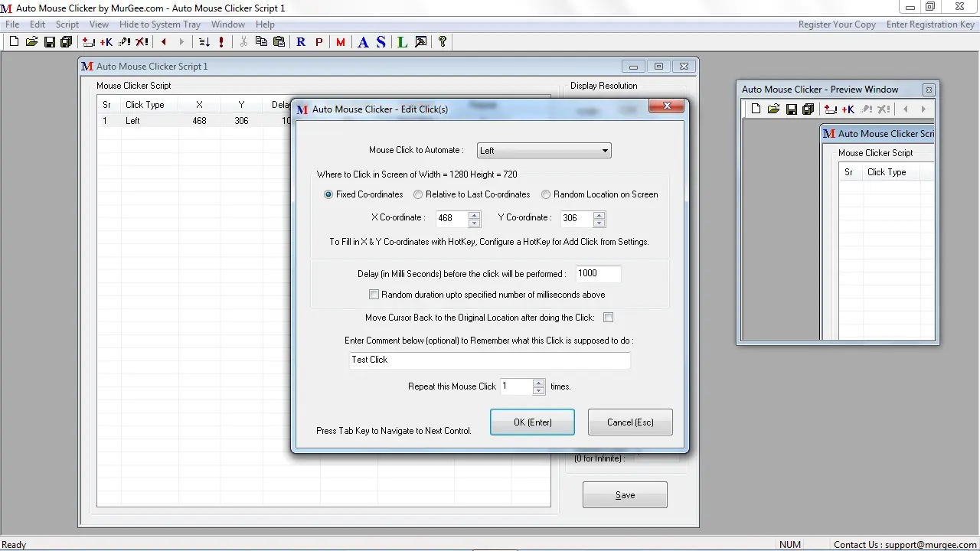Select Relative to Last Co-ordinates option
Screen dimensions: 980x551
pos(418,194)
